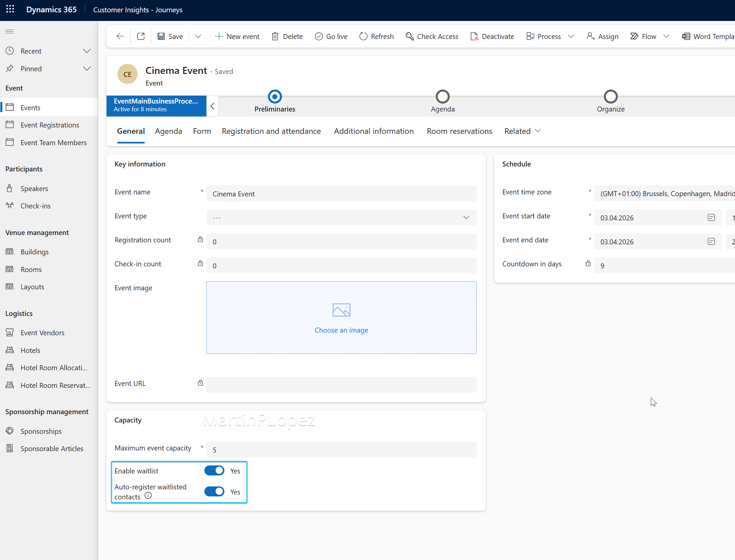Viewport: 735px width, 560px height.
Task: Click the Refresh icon in the command bar
Action: point(364,36)
